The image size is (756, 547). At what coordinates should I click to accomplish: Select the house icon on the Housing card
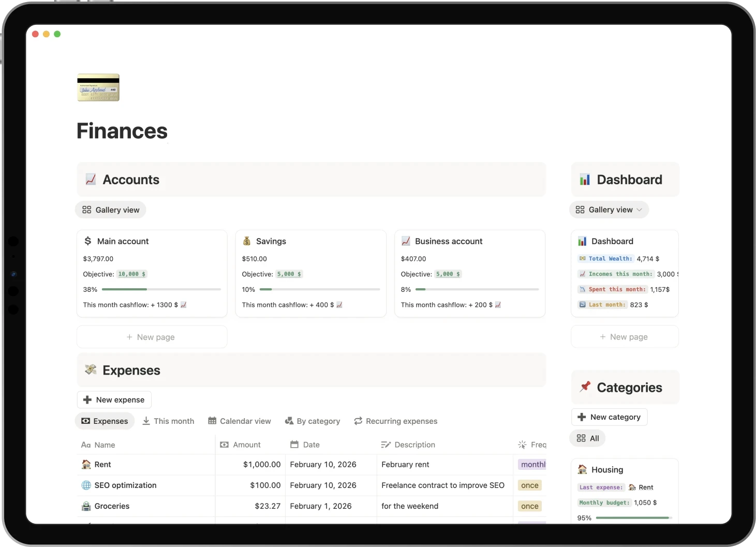583,469
